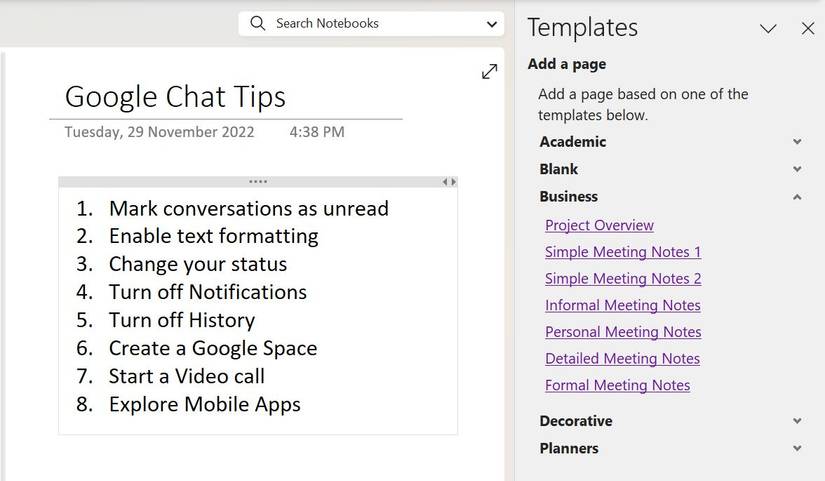
Task: Select the Detailed Meeting Notes template
Action: 622,358
